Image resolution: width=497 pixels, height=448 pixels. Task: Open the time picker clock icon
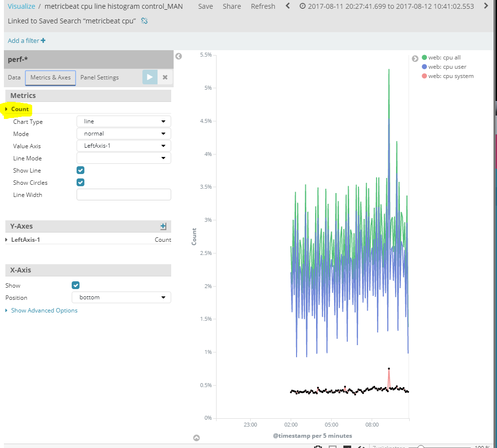coord(303,6)
